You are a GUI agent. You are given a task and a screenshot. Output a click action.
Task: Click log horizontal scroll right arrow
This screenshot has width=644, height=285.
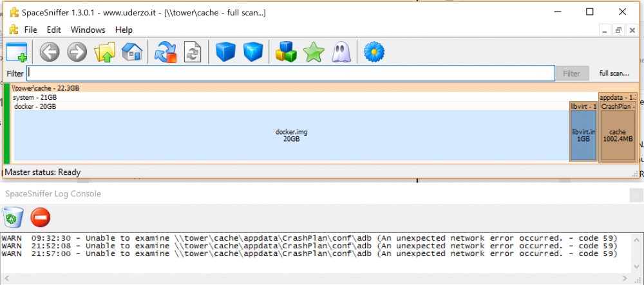tap(626, 279)
